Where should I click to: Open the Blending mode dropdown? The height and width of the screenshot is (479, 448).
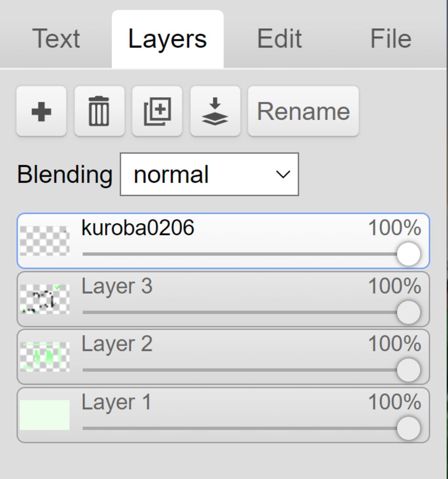point(209,174)
